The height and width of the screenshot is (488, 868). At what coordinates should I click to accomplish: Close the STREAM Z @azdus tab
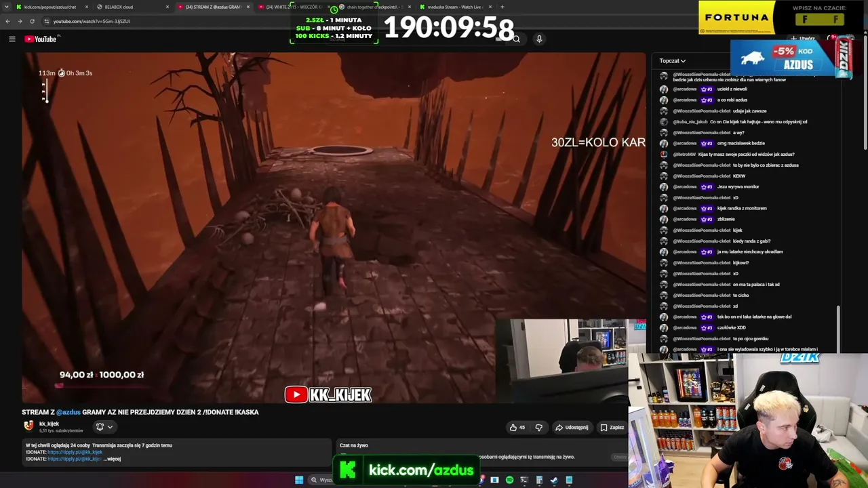click(x=248, y=7)
